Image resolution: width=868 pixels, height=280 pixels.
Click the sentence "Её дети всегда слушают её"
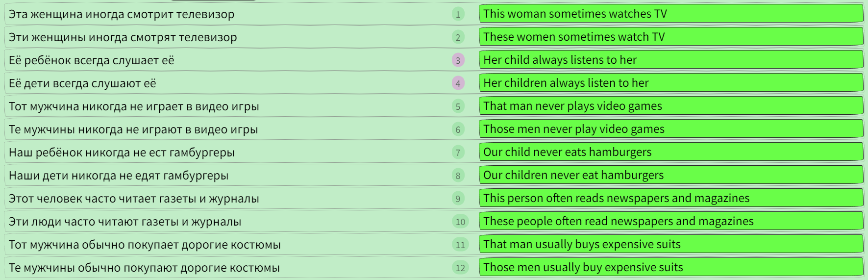point(82,83)
